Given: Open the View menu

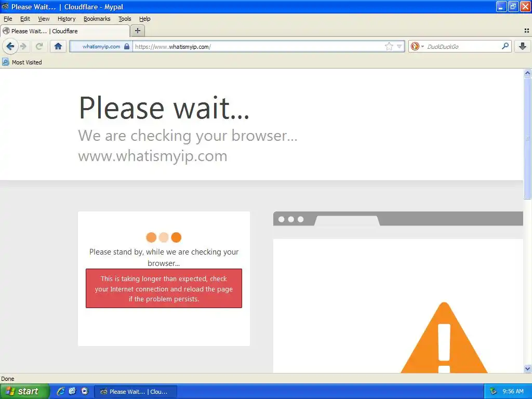Looking at the screenshot, I should 44,19.
